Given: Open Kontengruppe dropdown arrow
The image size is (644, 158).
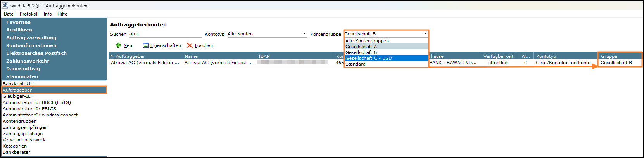Looking at the screenshot, I should (x=425, y=34).
